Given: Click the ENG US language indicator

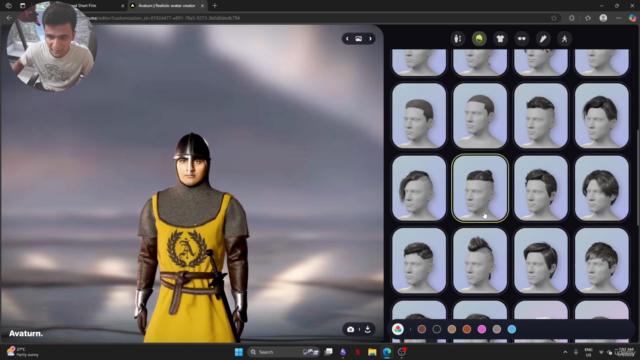Looking at the screenshot, I should click(588, 352).
